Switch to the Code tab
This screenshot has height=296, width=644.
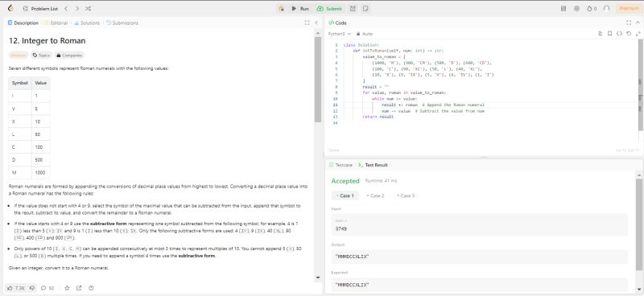coord(337,23)
